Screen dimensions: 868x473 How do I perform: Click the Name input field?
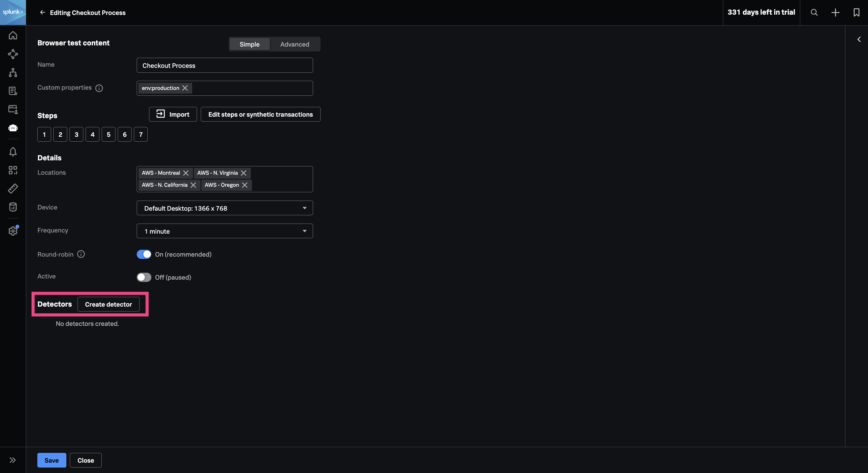[x=224, y=66]
